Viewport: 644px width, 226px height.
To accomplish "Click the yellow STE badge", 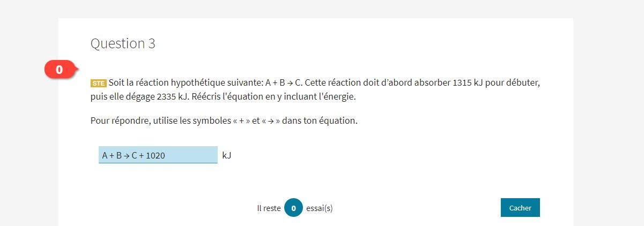I will [99, 84].
